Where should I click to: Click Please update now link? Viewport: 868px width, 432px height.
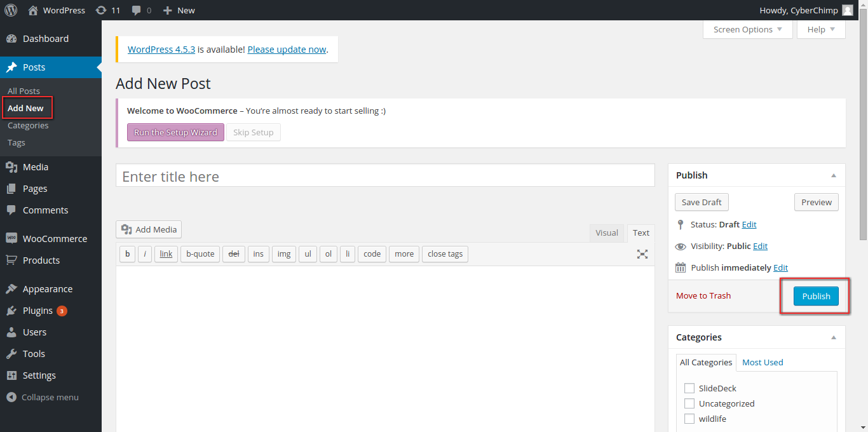point(287,49)
